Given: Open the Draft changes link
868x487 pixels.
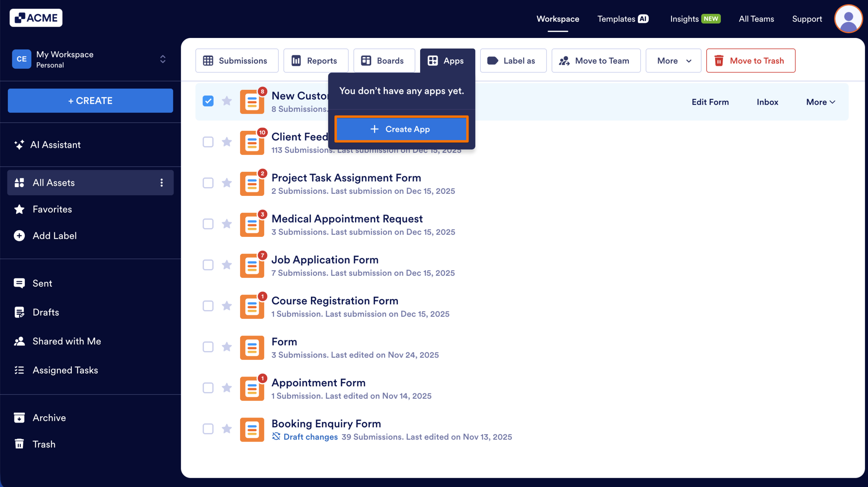Looking at the screenshot, I should [x=310, y=437].
